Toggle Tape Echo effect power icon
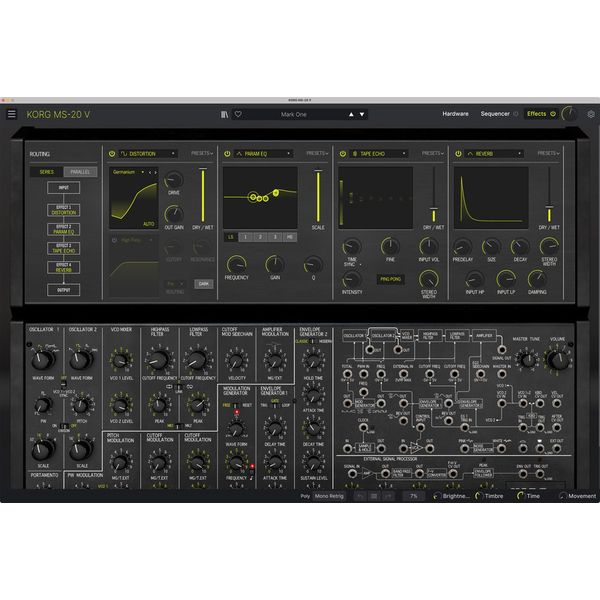 point(343,154)
